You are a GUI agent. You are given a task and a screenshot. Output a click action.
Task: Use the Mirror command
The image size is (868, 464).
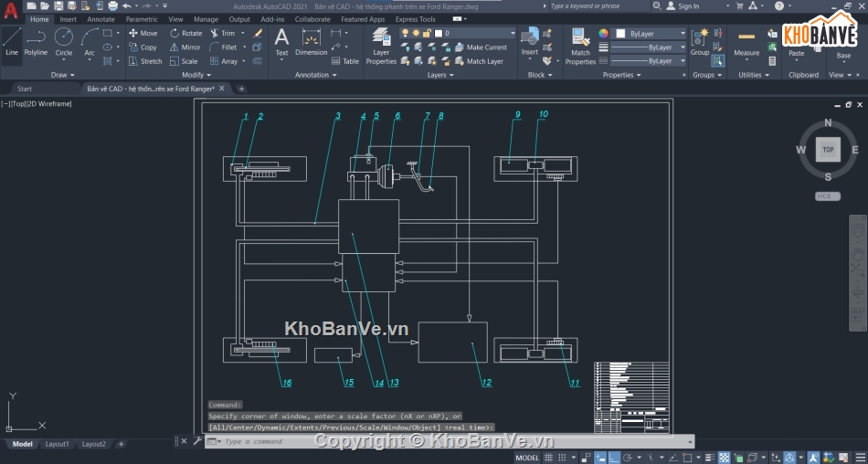coord(185,47)
